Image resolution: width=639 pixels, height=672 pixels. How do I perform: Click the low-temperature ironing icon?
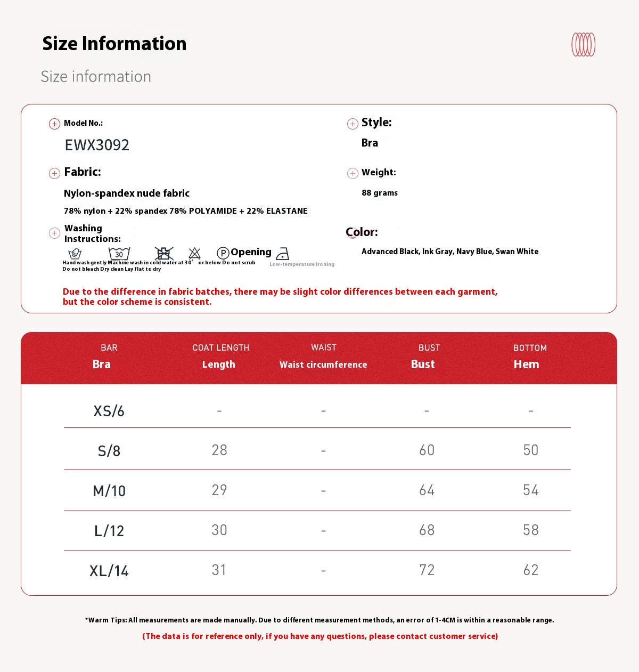(283, 254)
